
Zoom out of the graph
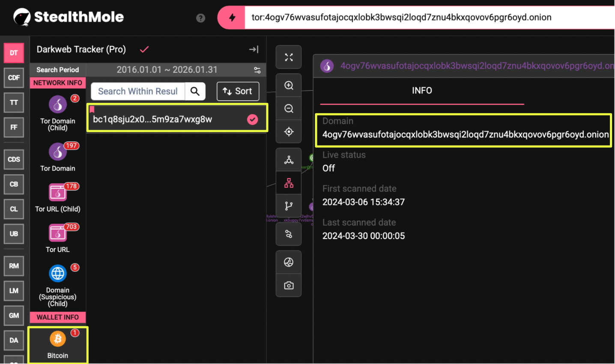289,109
